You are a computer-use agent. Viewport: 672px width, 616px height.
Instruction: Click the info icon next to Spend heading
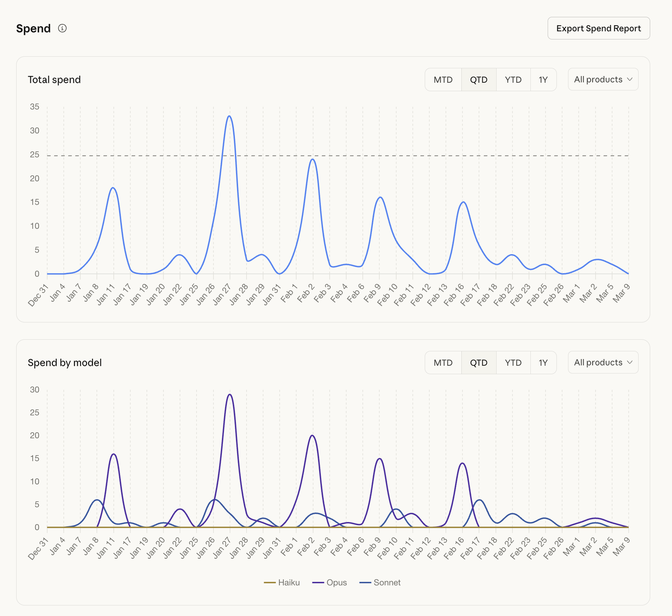point(62,29)
